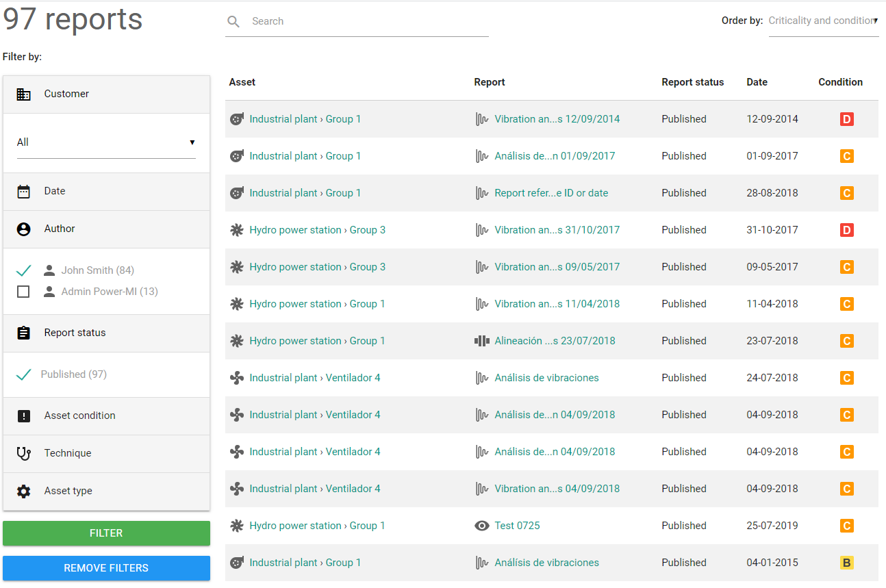
Task: Click the Report status column header
Action: click(x=693, y=82)
